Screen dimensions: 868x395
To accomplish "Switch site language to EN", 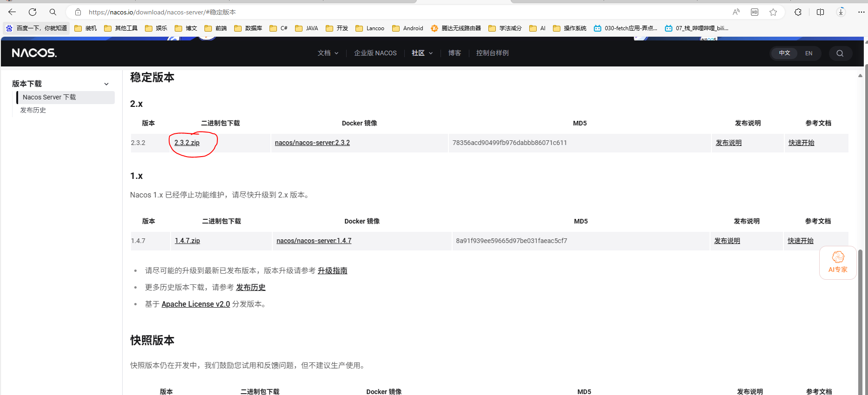I will point(809,53).
